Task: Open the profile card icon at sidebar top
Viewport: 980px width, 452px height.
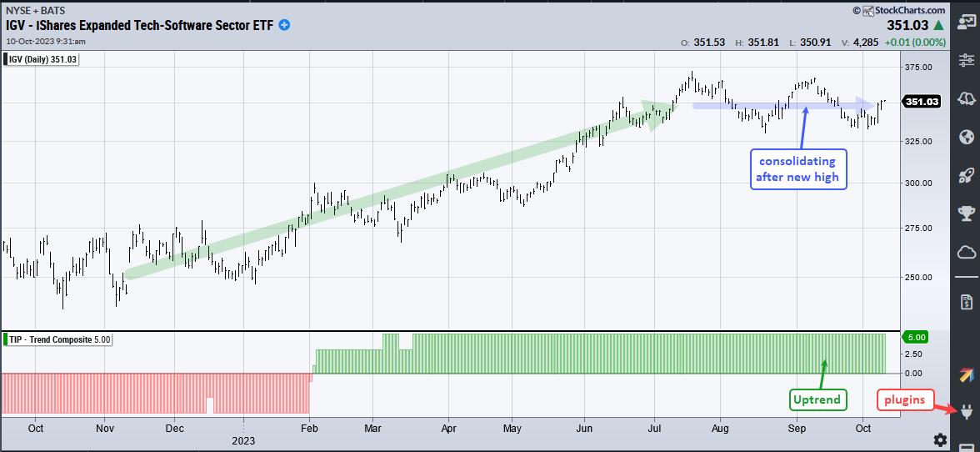Action: pos(967,23)
